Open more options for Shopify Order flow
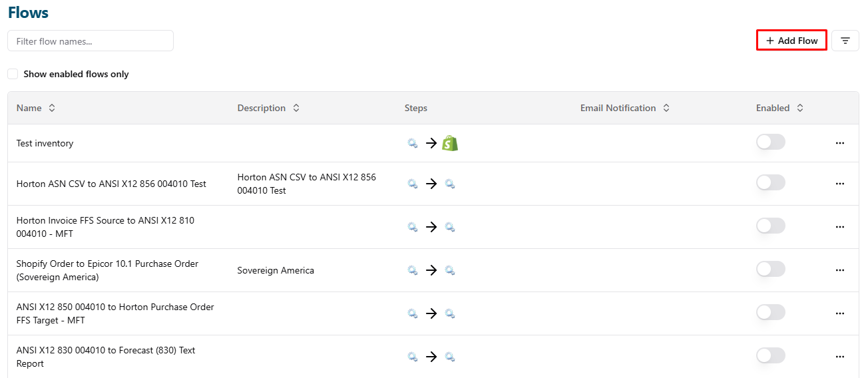This screenshot has height=378, width=868. (840, 270)
